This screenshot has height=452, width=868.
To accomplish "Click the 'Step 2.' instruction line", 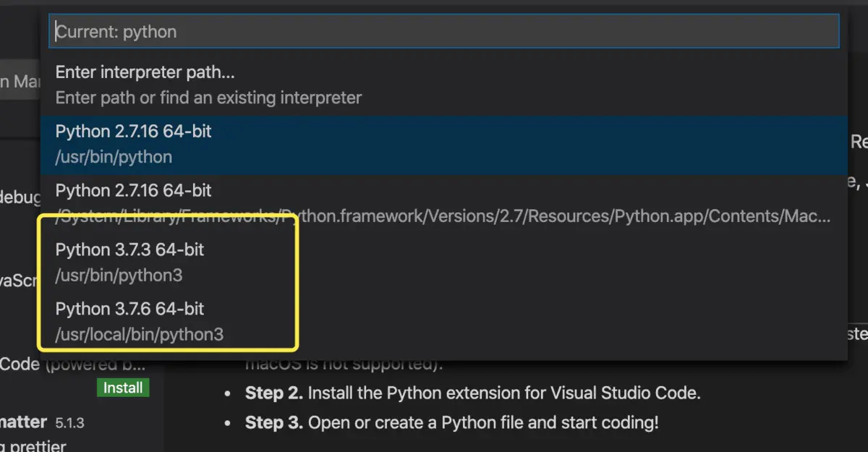I will (x=472, y=393).
